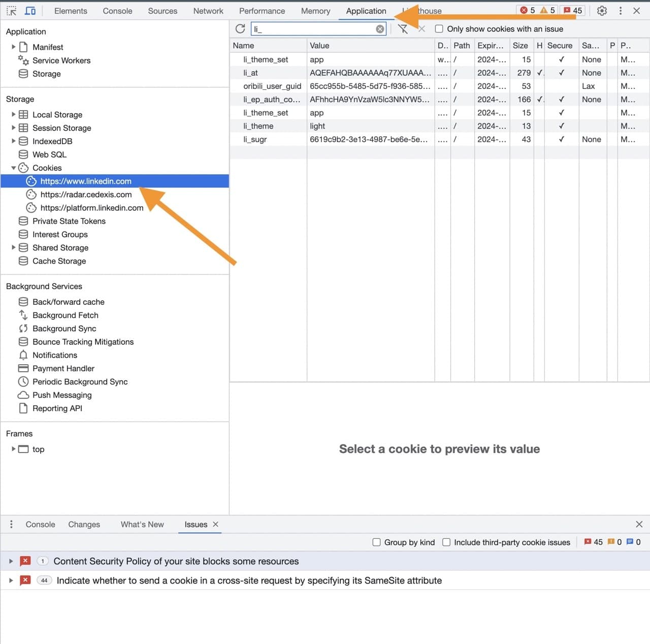Select https://platform.linkedin.com cookies
This screenshot has width=650, height=644.
pyautogui.click(x=92, y=208)
